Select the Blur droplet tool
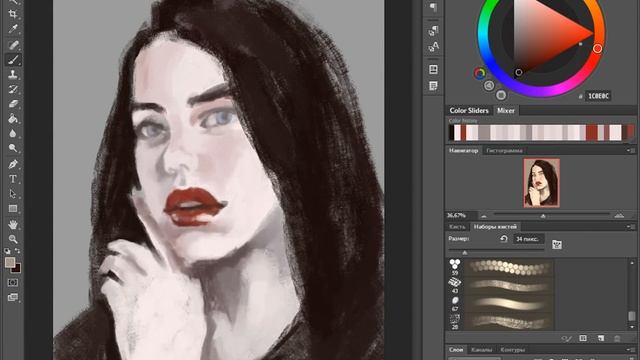The image size is (640, 360). point(13,133)
